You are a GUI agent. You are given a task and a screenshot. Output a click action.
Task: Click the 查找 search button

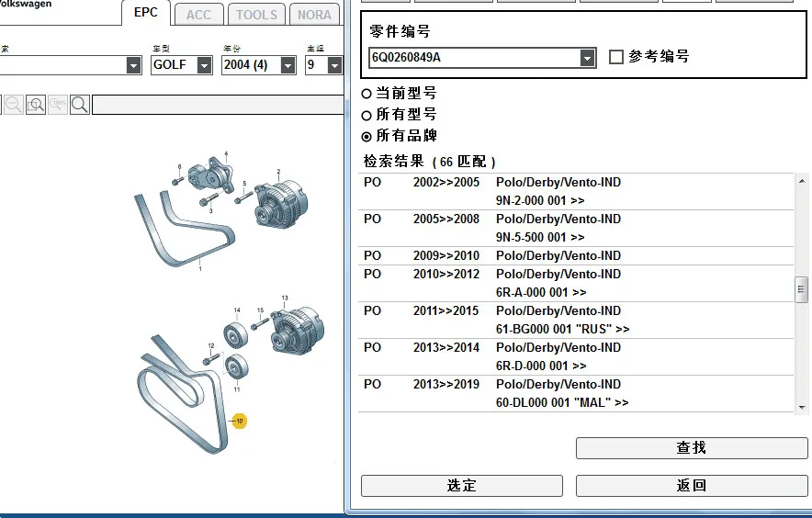[692, 447]
